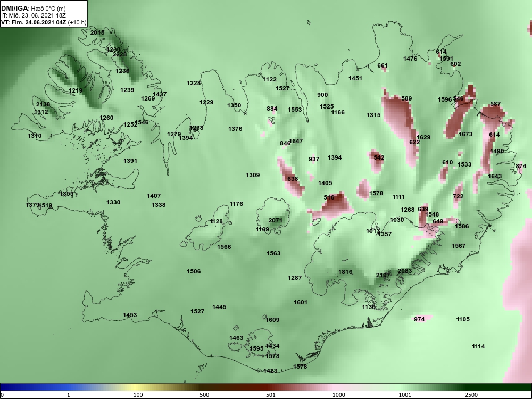
Task: Click the '1355' height label
Action: (x=66, y=194)
